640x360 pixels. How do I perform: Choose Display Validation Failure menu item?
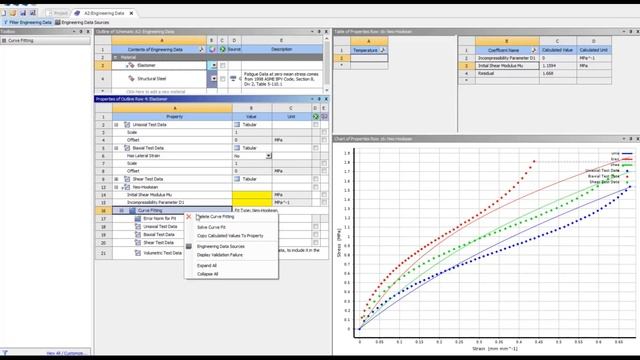pyautogui.click(x=220, y=255)
